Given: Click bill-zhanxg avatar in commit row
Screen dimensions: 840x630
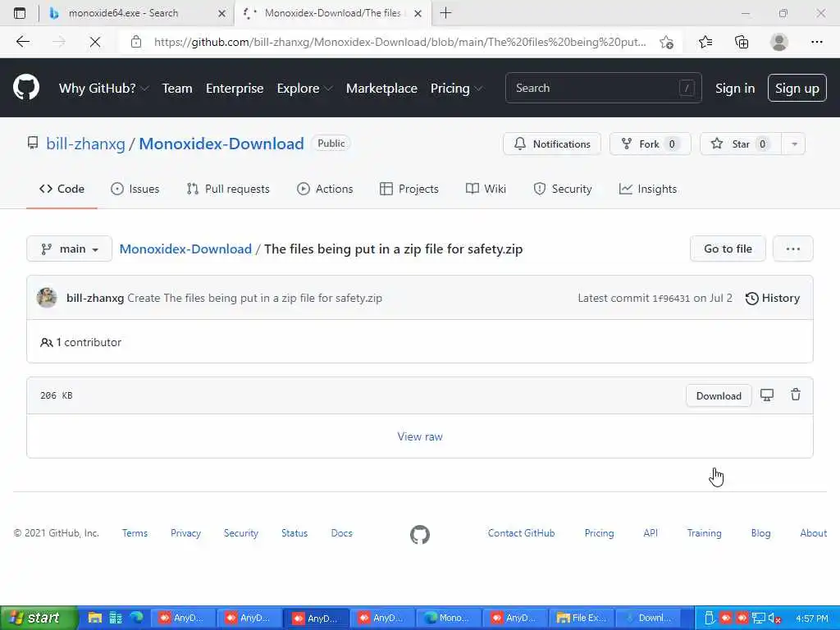Looking at the screenshot, I should tap(47, 298).
